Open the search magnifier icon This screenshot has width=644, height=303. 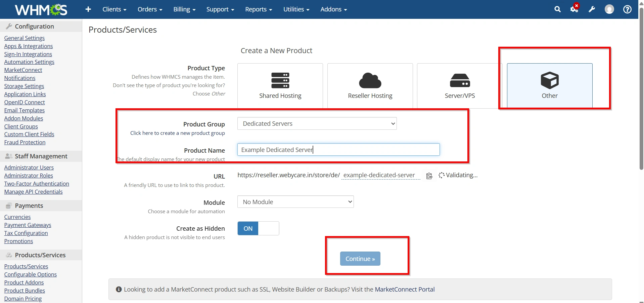(557, 9)
